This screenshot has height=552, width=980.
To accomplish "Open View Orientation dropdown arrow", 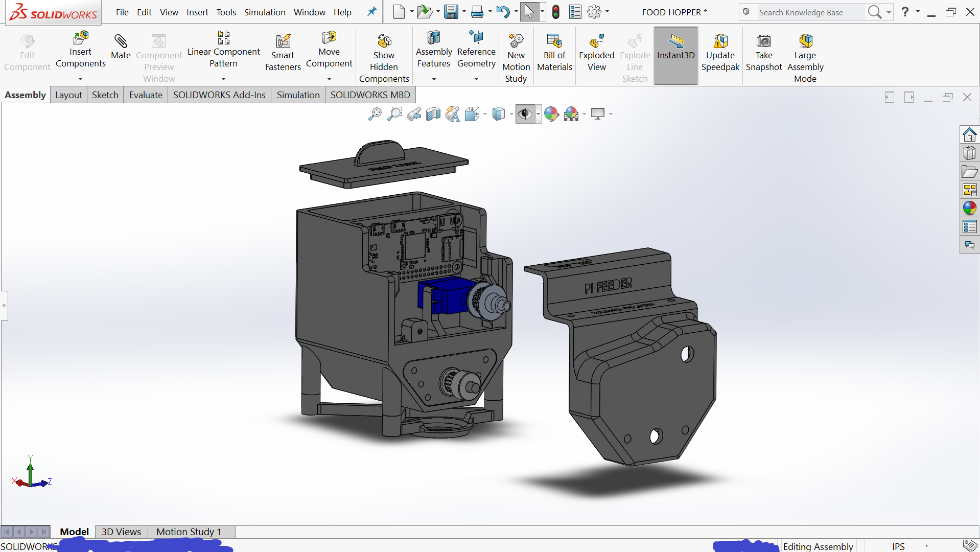I will point(485,114).
